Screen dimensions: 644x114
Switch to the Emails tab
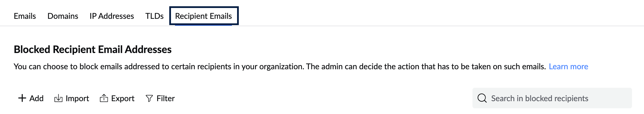[x=25, y=16]
